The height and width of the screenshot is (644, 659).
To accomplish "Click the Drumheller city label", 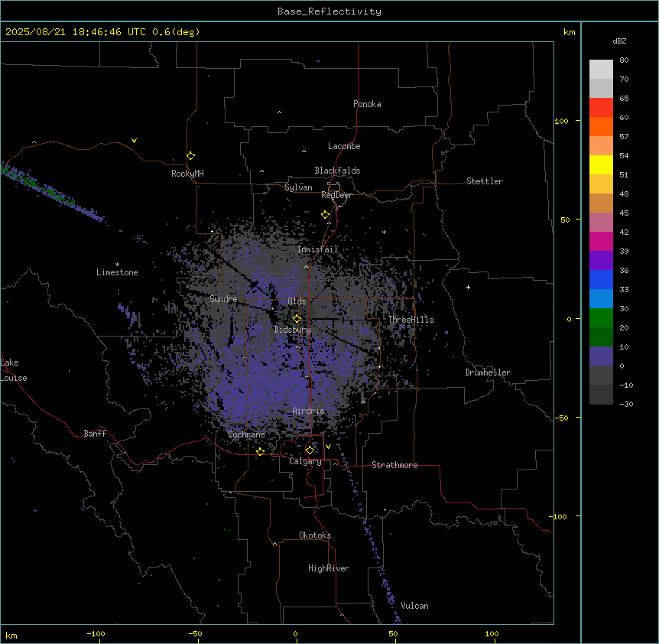I will [x=488, y=372].
